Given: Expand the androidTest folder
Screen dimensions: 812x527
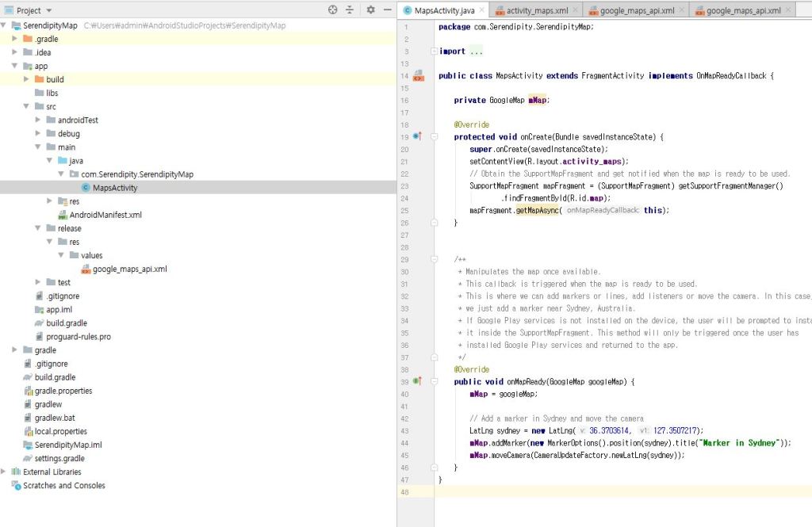Looking at the screenshot, I should click(38, 120).
